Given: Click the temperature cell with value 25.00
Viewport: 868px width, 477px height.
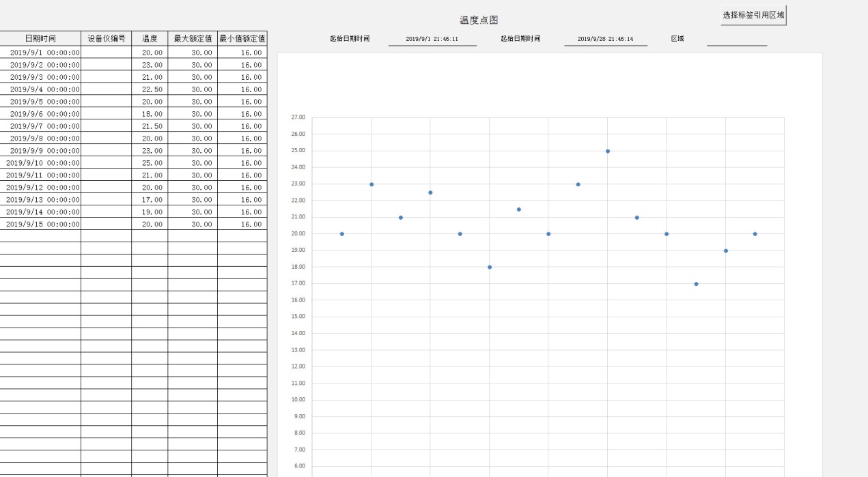Looking at the screenshot, I should [150, 163].
